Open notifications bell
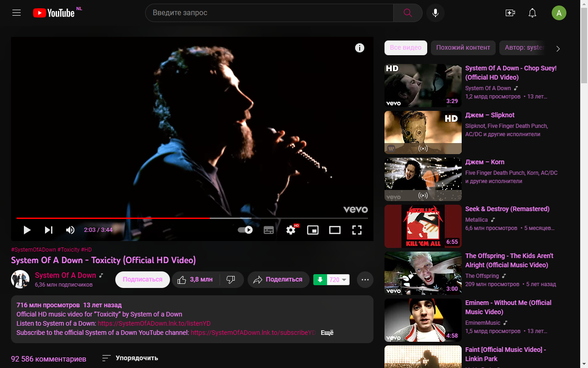This screenshot has width=588, height=368. coord(532,13)
